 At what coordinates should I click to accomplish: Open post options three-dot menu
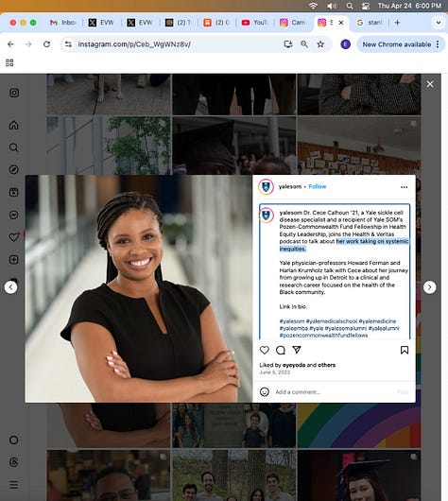pyautogui.click(x=404, y=187)
